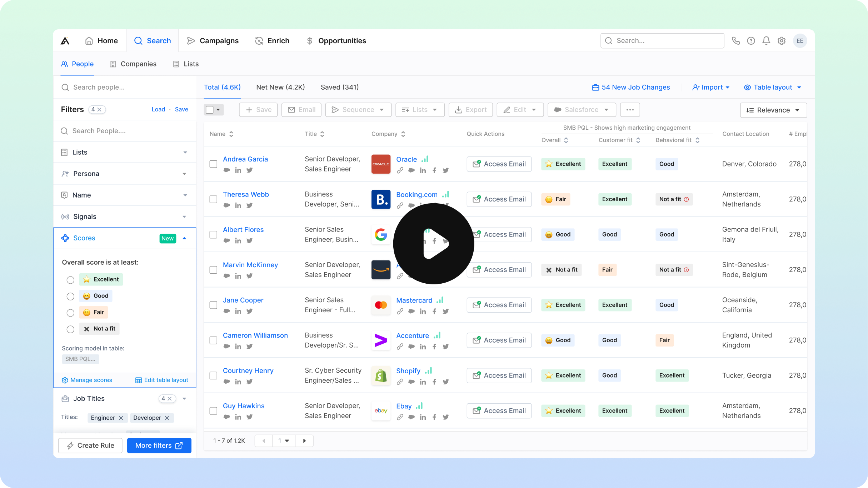Collapse the Scores filter section

pyautogui.click(x=184, y=238)
